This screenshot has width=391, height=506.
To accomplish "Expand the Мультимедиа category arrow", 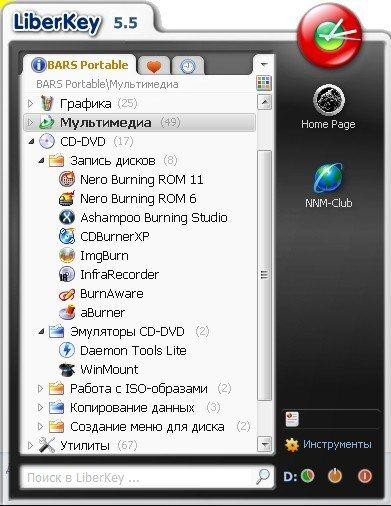I will (x=30, y=122).
